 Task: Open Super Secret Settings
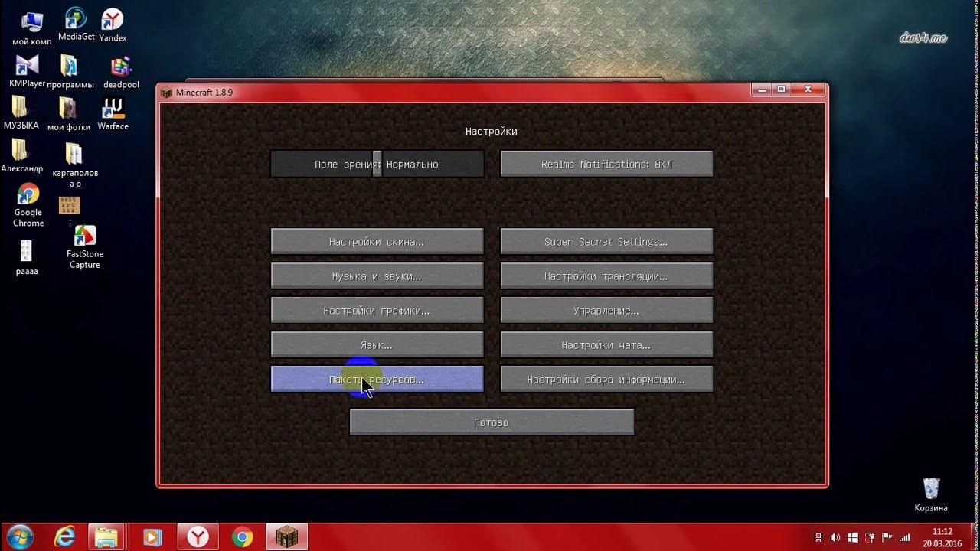pyautogui.click(x=606, y=241)
